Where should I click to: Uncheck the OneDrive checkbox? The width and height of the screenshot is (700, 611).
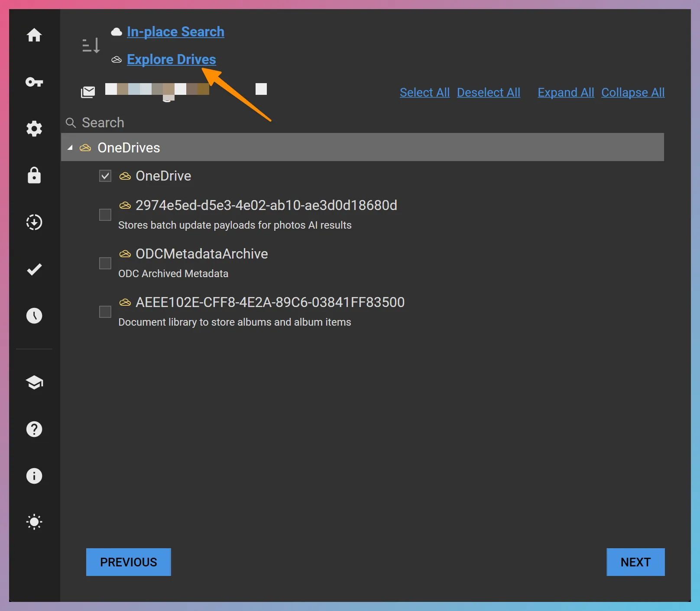pyautogui.click(x=105, y=176)
